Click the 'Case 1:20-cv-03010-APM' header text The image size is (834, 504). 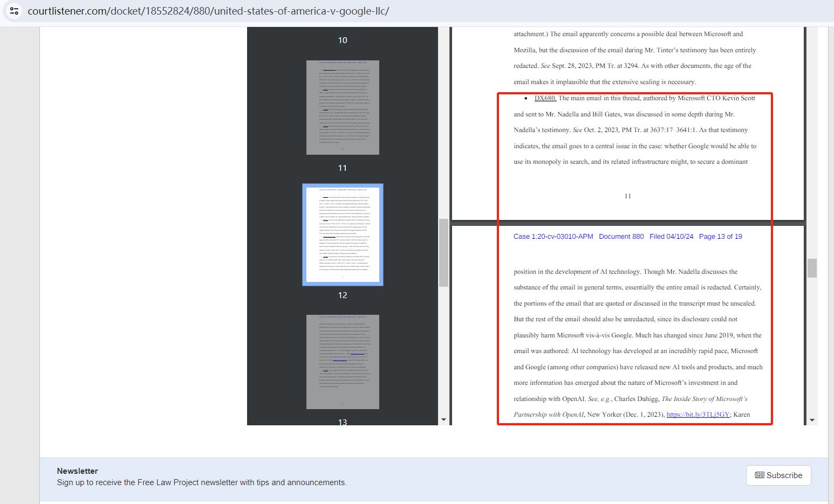553,237
